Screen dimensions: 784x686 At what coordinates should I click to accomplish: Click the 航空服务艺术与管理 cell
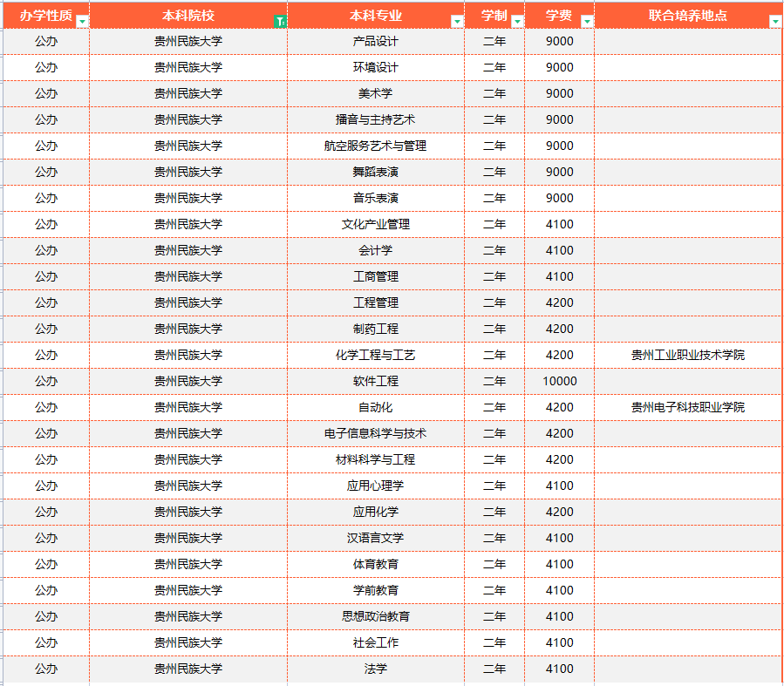(376, 146)
